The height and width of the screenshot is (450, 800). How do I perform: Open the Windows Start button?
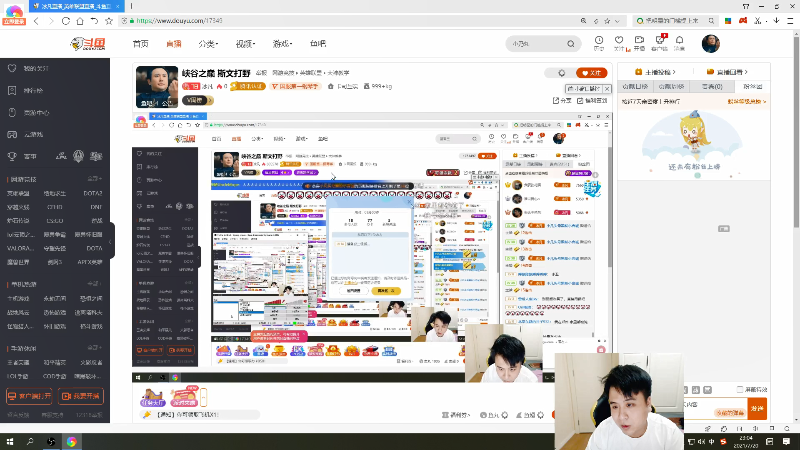click(10, 441)
